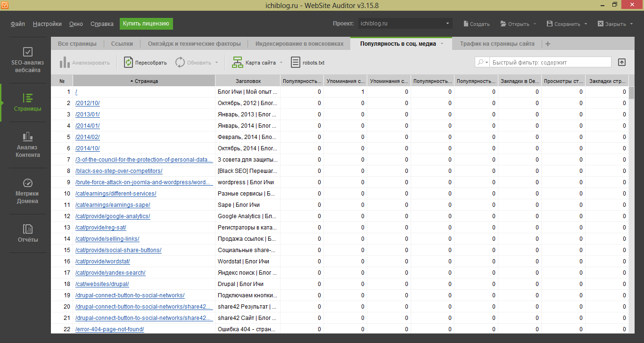The height and width of the screenshot is (343, 644).
Task: Click the Обновить refresh icon
Action: click(180, 62)
